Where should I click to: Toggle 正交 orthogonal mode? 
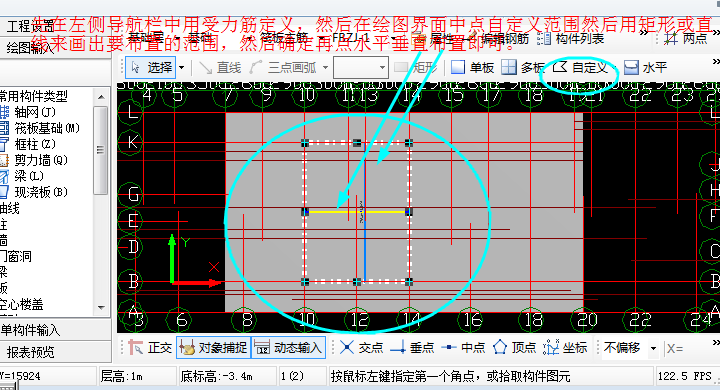coord(150,348)
